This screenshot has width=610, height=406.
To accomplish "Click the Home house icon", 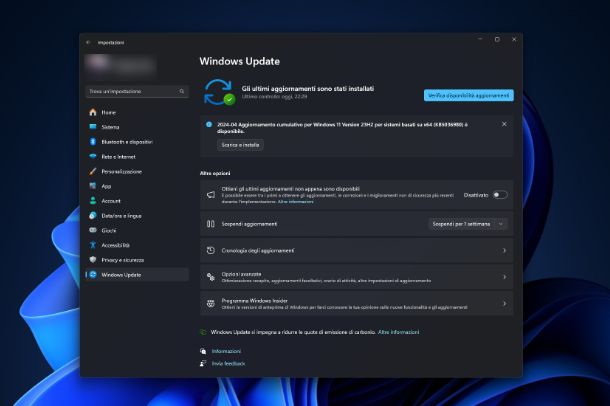I will click(x=93, y=112).
